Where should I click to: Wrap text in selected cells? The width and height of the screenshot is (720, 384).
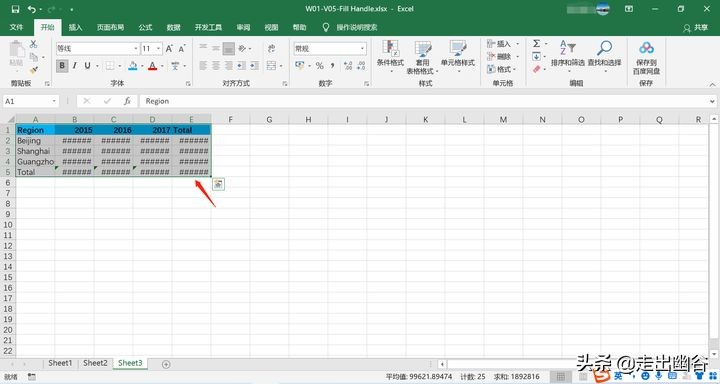(271, 48)
